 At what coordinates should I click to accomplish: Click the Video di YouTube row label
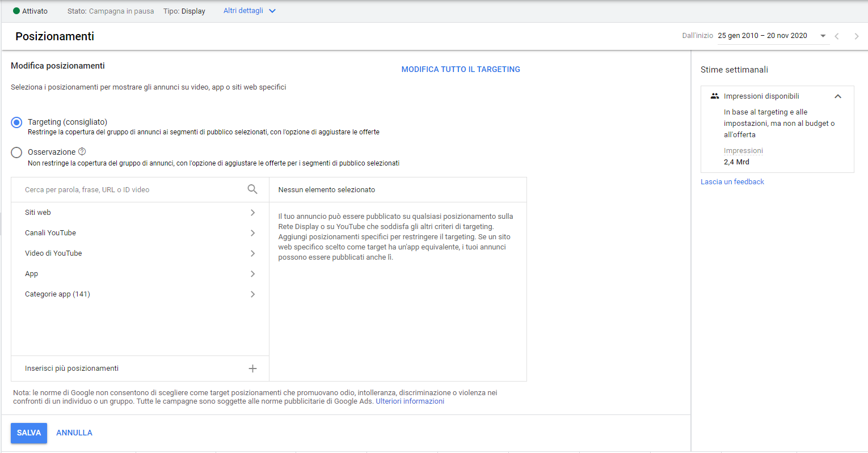[53, 253]
